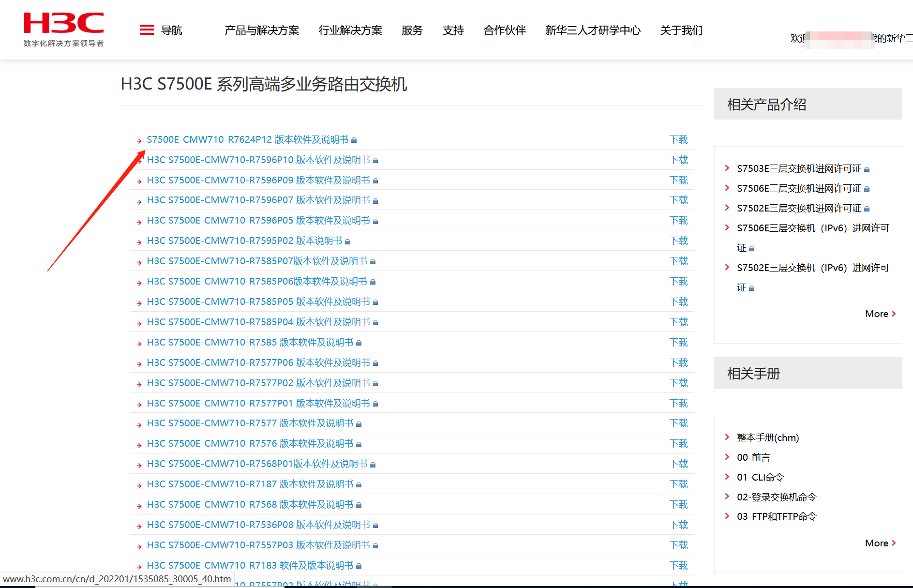Screen dimensions: 913x588
Task: Click the lock icon after R7568 link
Action: 359,505
